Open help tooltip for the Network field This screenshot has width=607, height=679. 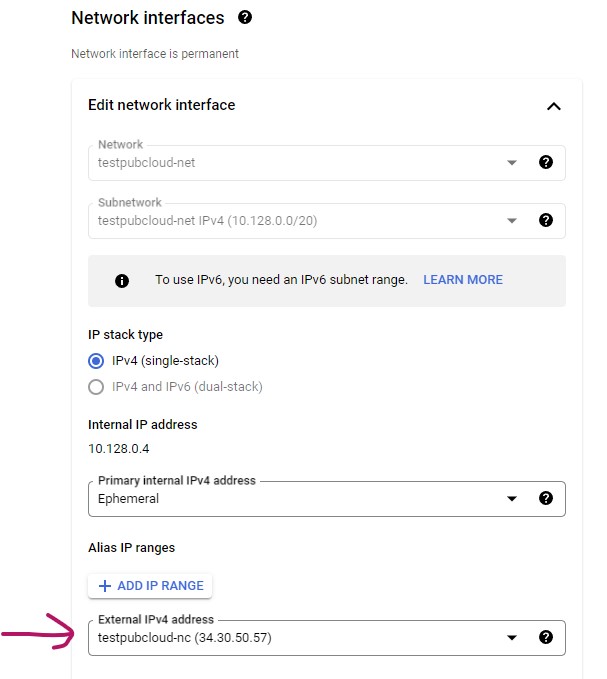click(x=546, y=162)
